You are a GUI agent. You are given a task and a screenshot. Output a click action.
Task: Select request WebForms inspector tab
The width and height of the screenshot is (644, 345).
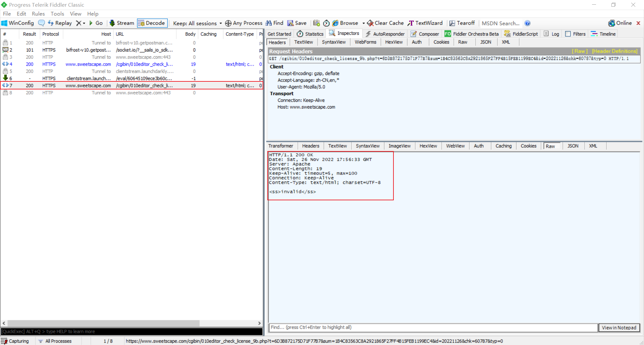pyautogui.click(x=366, y=42)
